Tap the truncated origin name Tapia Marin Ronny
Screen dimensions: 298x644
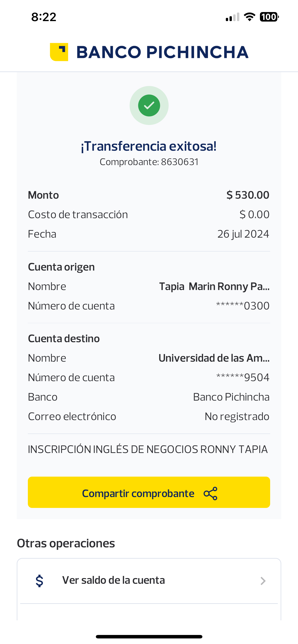click(x=214, y=287)
